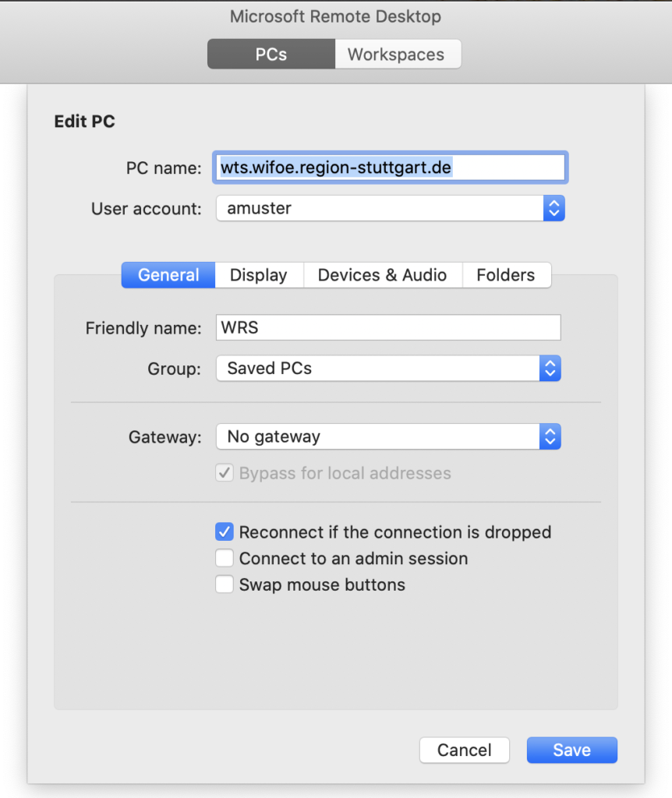This screenshot has height=798, width=672.
Task: Toggle Bypass for local addresses checkbox
Action: click(225, 473)
